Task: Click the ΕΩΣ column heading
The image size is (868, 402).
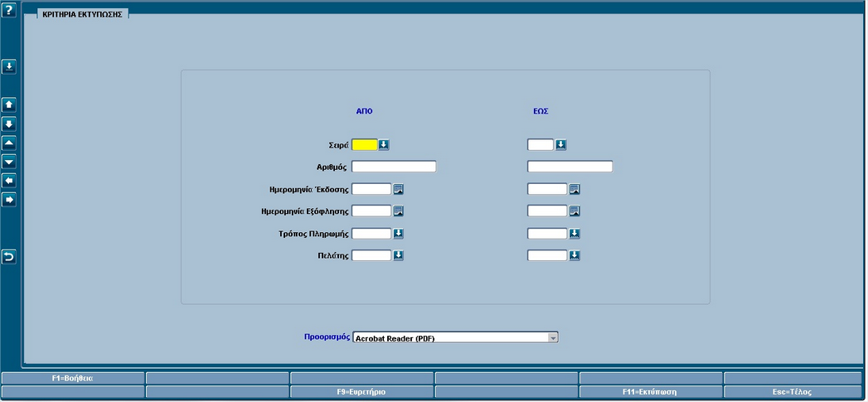Action: [541, 111]
